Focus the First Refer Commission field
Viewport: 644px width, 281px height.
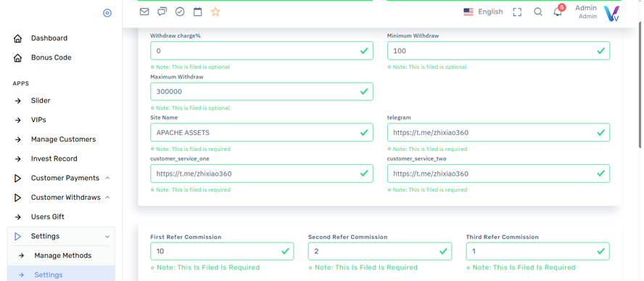[x=222, y=251]
